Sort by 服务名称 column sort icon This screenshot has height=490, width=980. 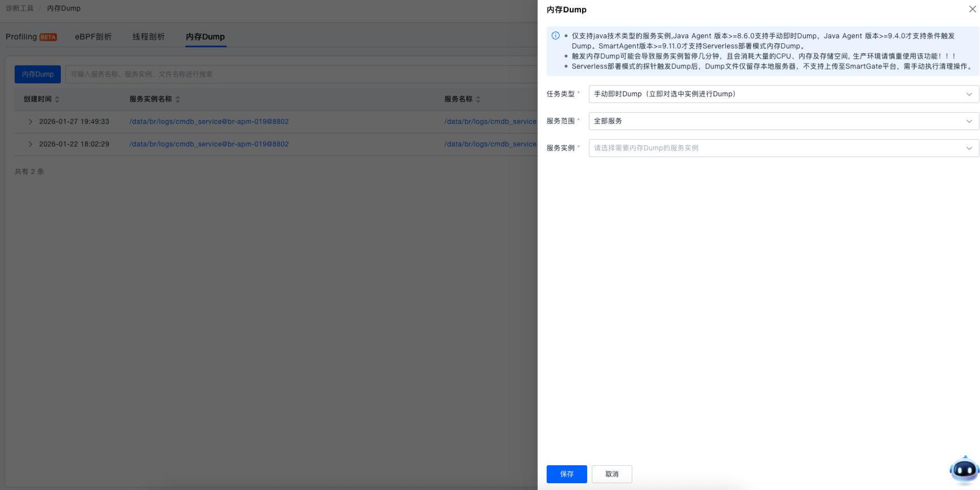tap(478, 99)
